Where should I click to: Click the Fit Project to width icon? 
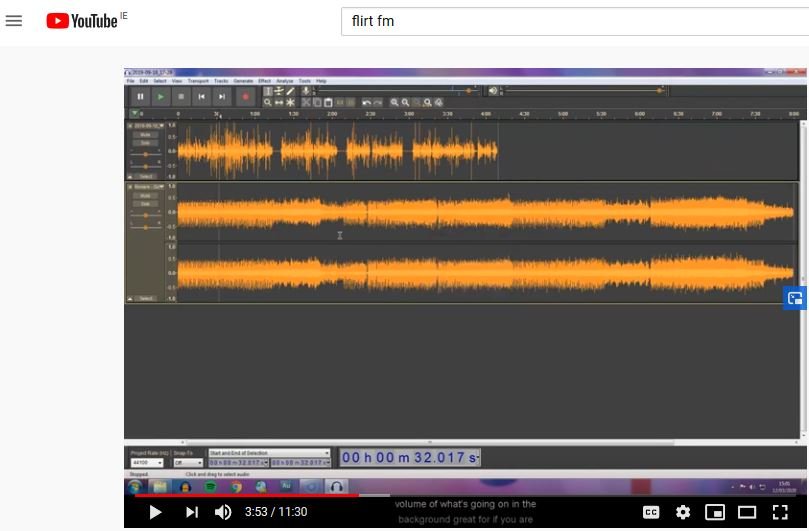point(428,103)
